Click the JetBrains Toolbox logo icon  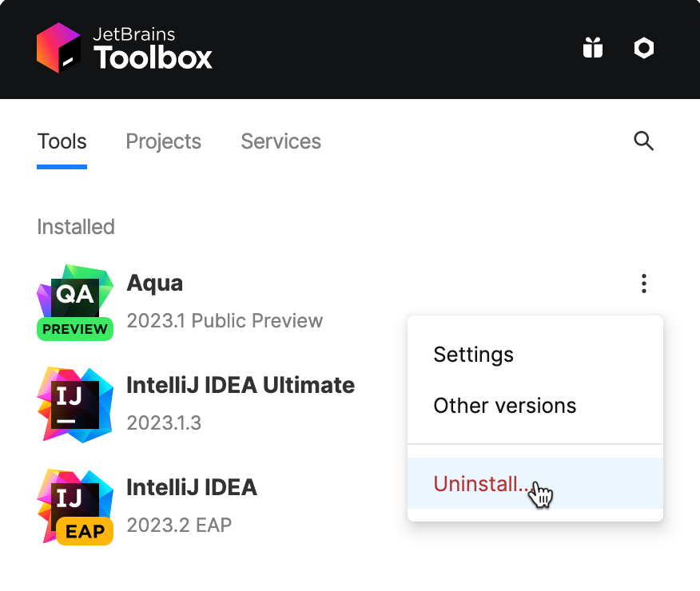(58, 49)
